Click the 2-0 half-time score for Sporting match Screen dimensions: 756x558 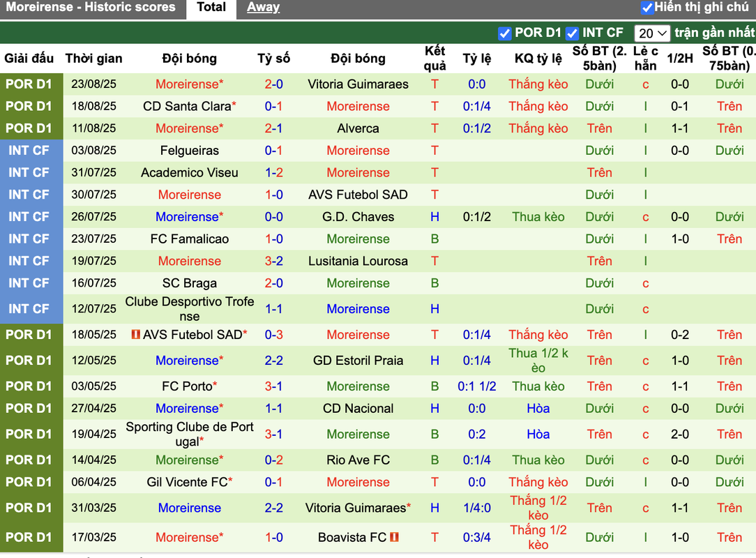(x=680, y=435)
